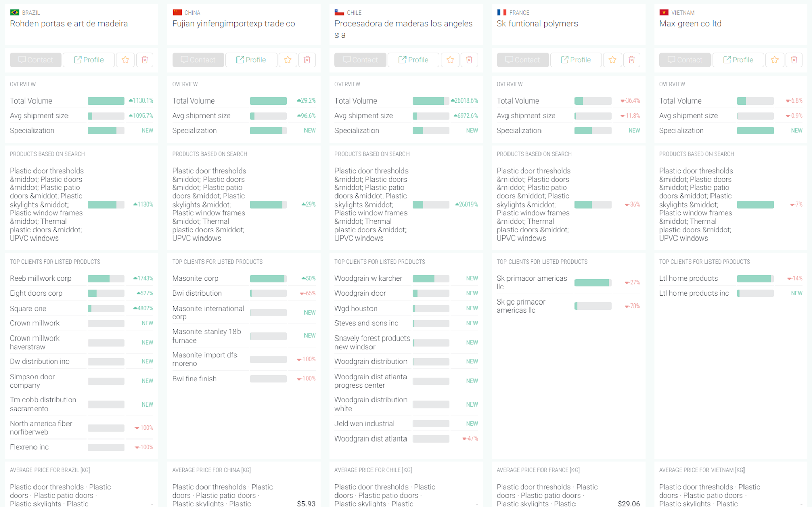The width and height of the screenshot is (812, 507).
Task: Open the Max green co ltd Profile
Action: tap(738, 60)
